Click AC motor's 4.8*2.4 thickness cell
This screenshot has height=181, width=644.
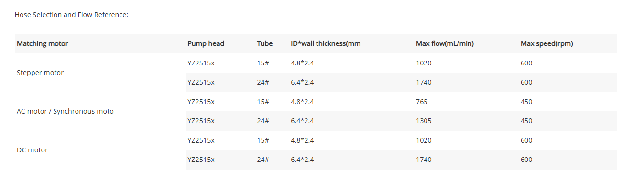pyautogui.click(x=302, y=102)
